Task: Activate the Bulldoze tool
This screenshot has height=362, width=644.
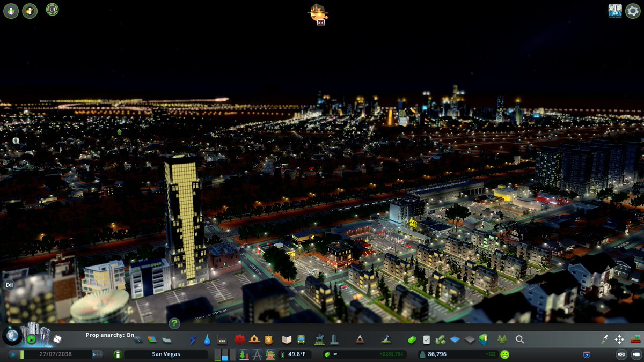Action: coord(635,339)
